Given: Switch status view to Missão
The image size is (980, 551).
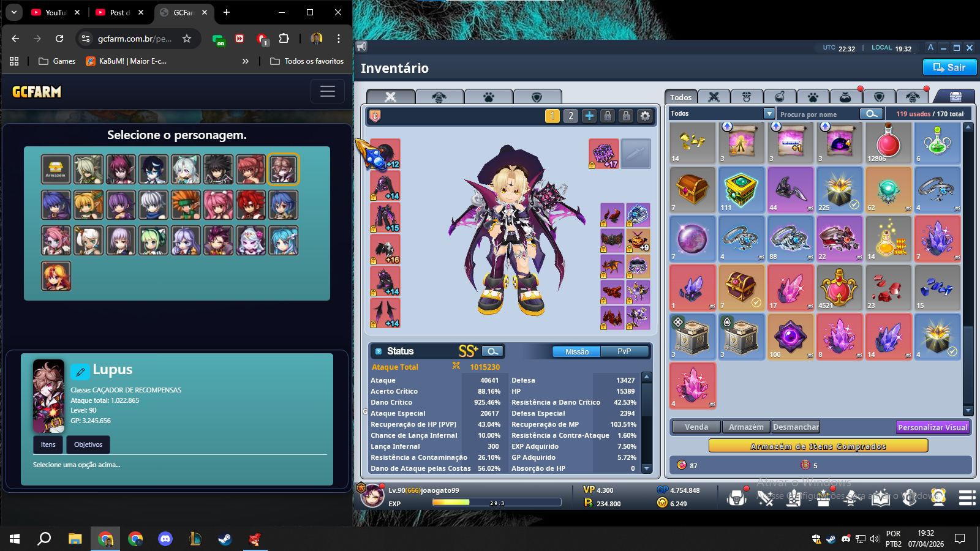Looking at the screenshot, I should (x=577, y=351).
